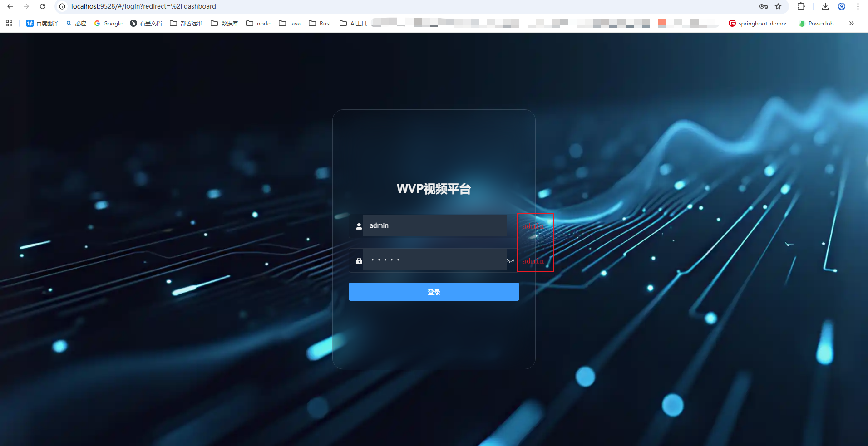Open the 百度翻译 bookmark
Screen dimensions: 868x446
pyautogui.click(x=42, y=23)
